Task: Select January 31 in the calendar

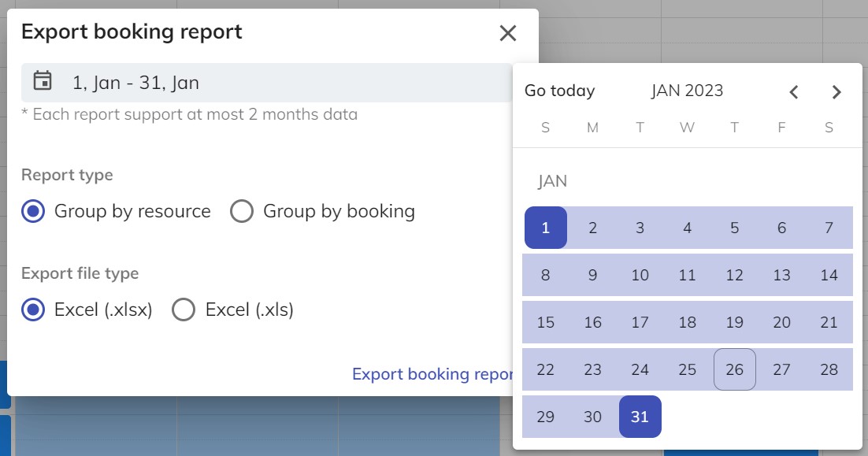Action: (640, 417)
